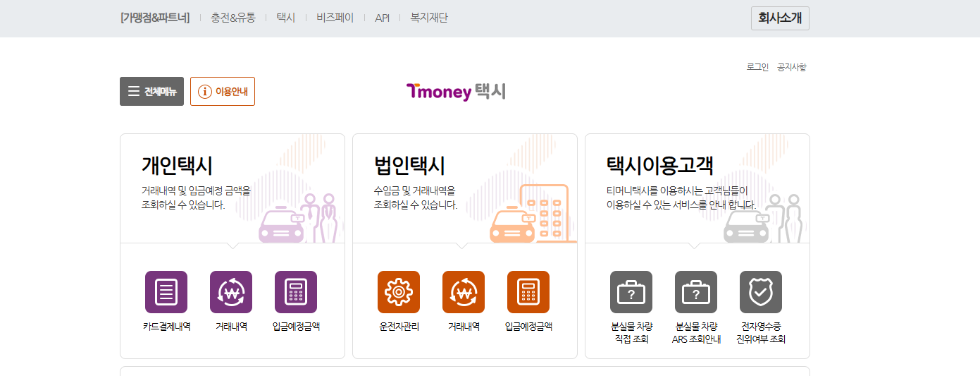Click the 개인택시 taxi illustration
Screen dimensions: 980x376
tap(298, 218)
